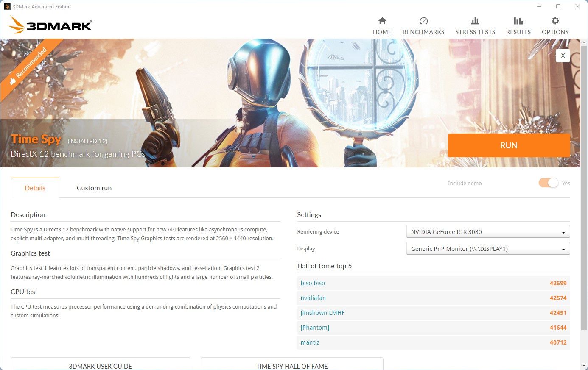Screen dimensions: 588x370
Task: Click the (INSTALLED 1.2) version label
Action: coord(87,141)
